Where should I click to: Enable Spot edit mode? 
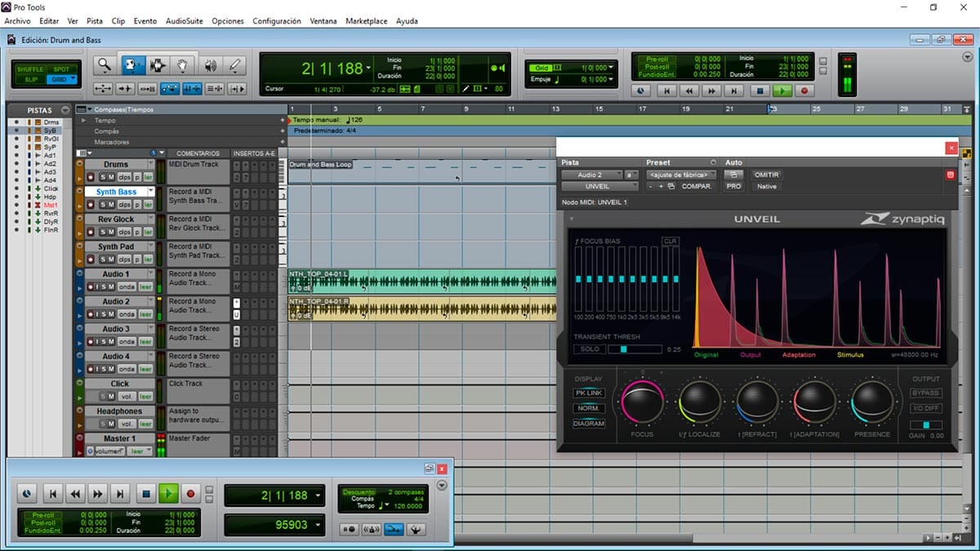(61, 69)
